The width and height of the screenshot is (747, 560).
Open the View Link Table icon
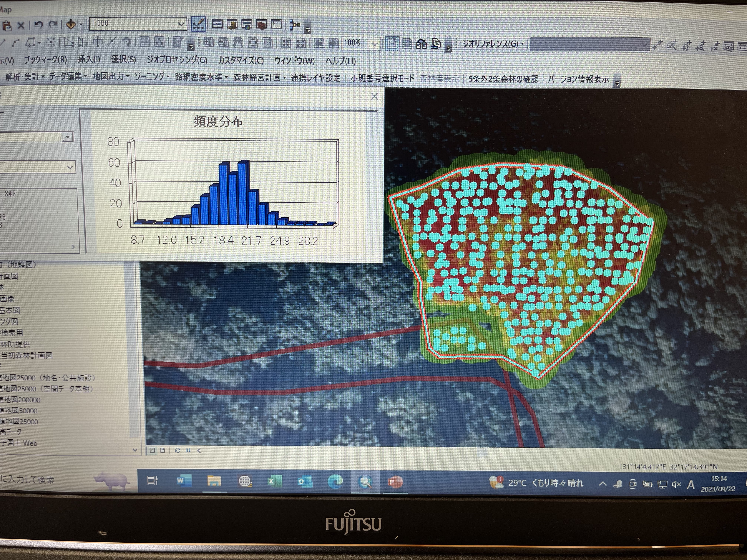pyautogui.click(x=743, y=46)
